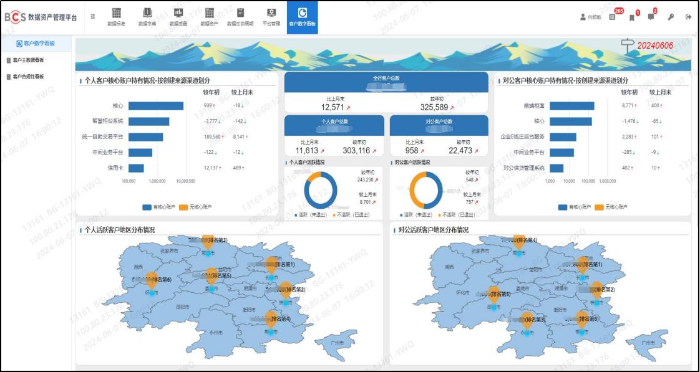Click the 243,238 value beside personal donut

365,180
